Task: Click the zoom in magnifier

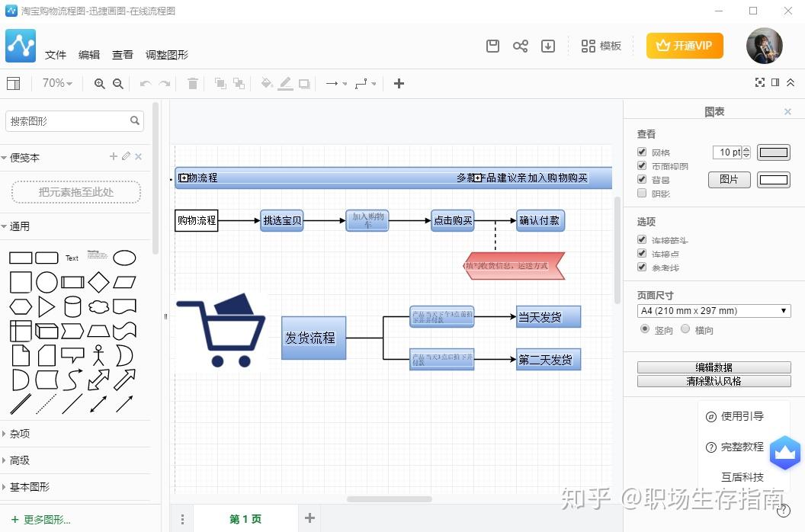Action: (100, 84)
